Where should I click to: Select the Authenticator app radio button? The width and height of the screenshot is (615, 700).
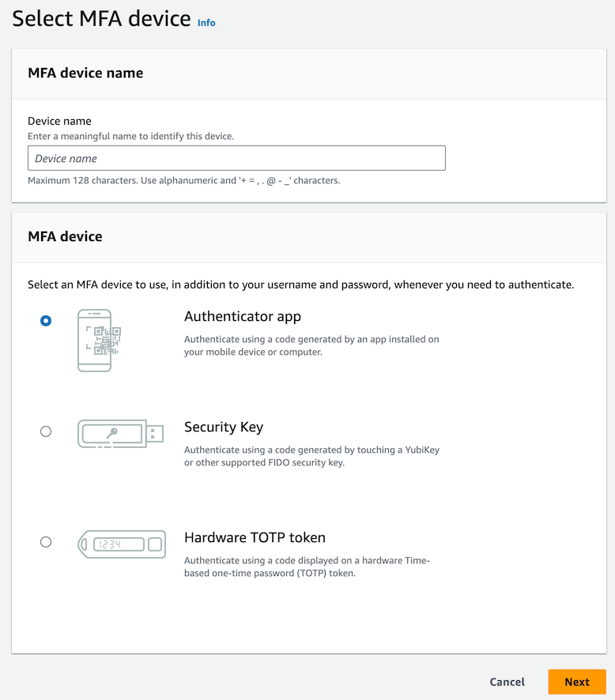click(x=46, y=321)
